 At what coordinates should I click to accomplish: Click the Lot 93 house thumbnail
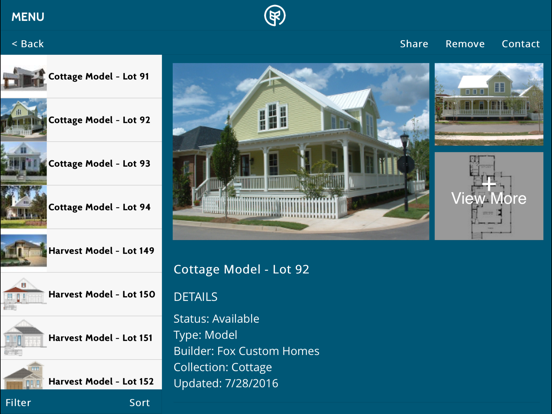coord(24,164)
